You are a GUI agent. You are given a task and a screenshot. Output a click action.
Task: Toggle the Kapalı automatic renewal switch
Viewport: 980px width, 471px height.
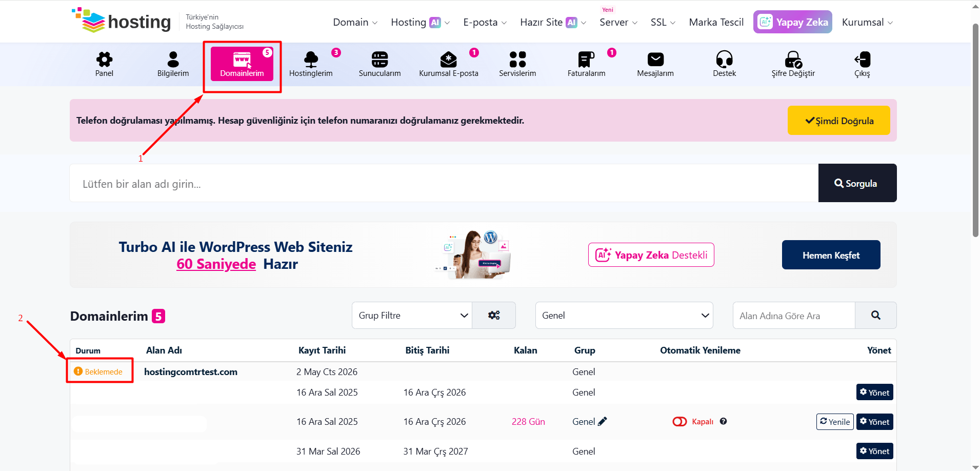[x=679, y=421]
